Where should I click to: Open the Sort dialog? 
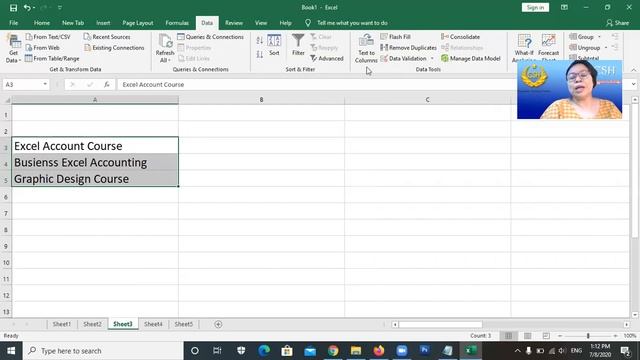(x=274, y=45)
